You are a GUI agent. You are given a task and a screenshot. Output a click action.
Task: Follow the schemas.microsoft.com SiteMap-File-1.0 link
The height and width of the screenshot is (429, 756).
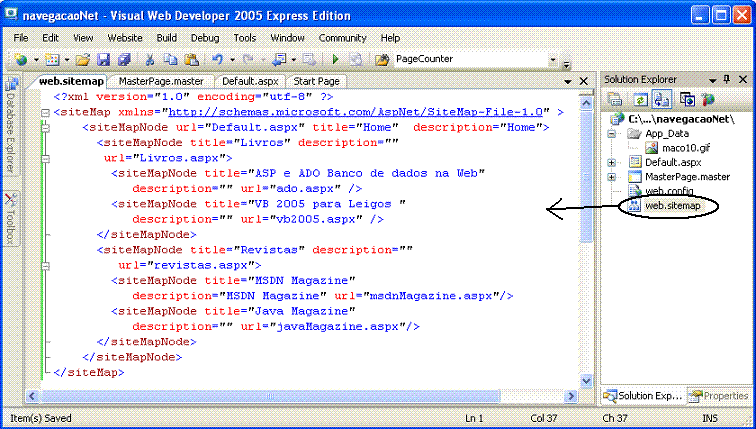pos(355,112)
